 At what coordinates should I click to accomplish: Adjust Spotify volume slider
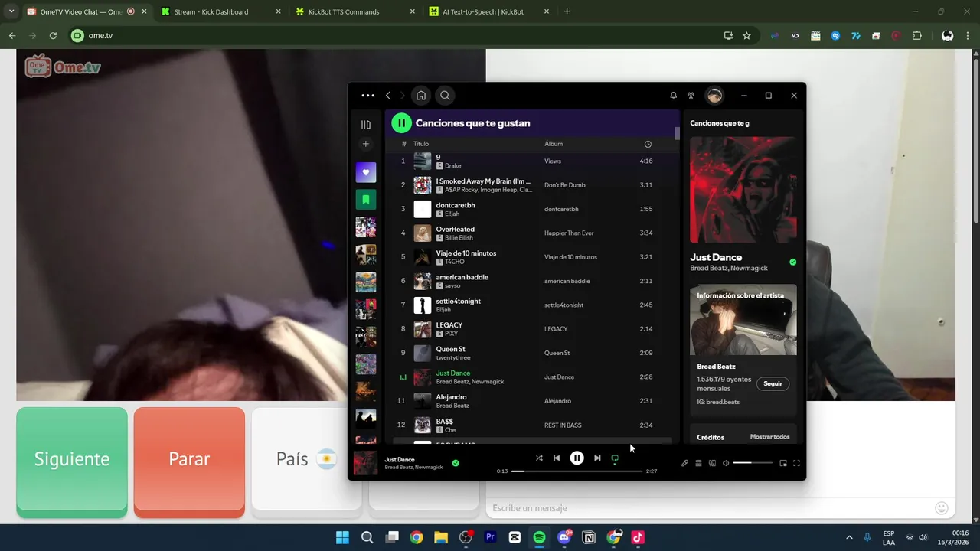point(753,463)
